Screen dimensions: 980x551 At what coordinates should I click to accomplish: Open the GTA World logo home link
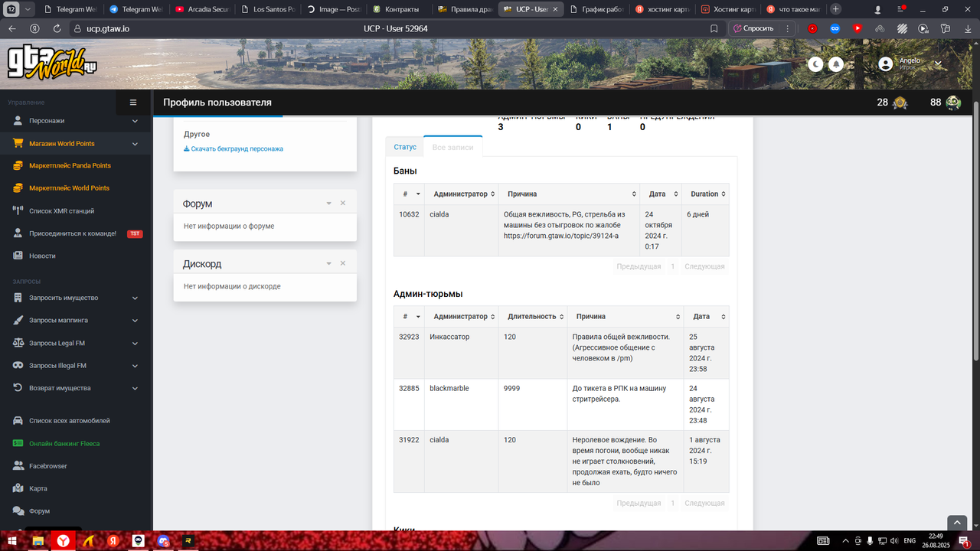tap(52, 63)
